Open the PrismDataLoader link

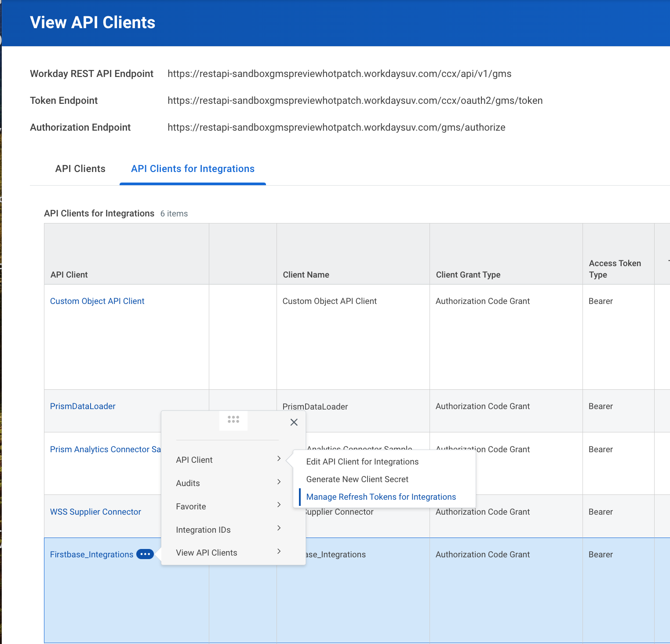coord(83,406)
